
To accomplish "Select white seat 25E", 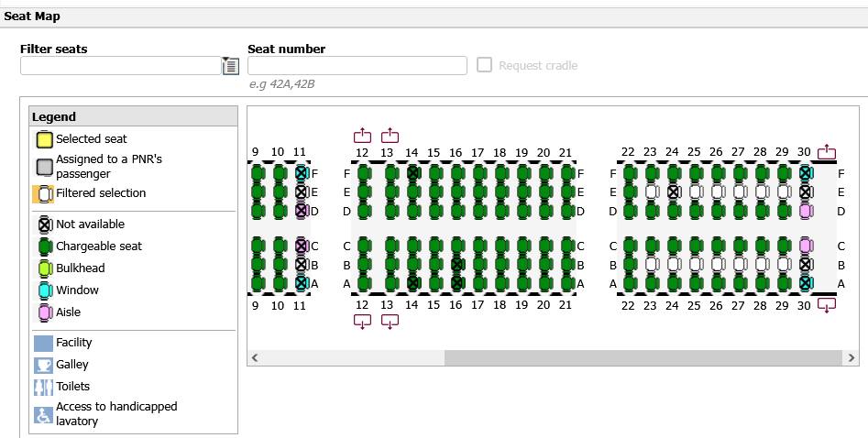I will 696,192.
